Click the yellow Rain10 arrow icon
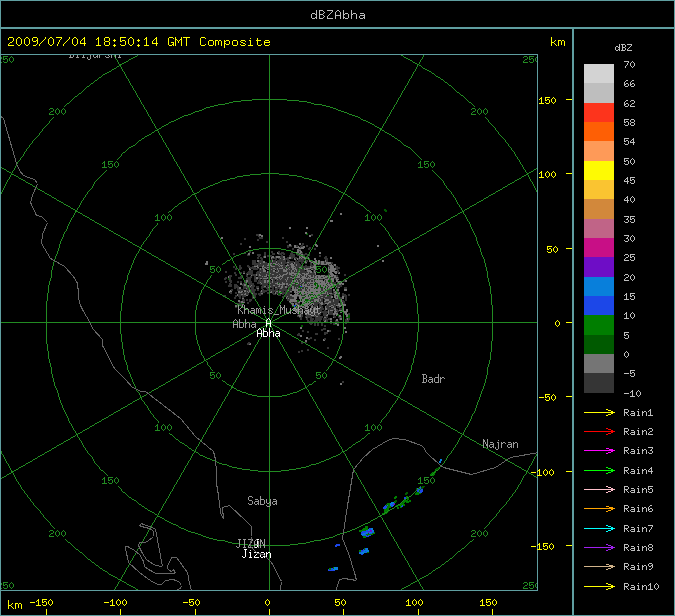The image size is (675, 616). point(599,586)
